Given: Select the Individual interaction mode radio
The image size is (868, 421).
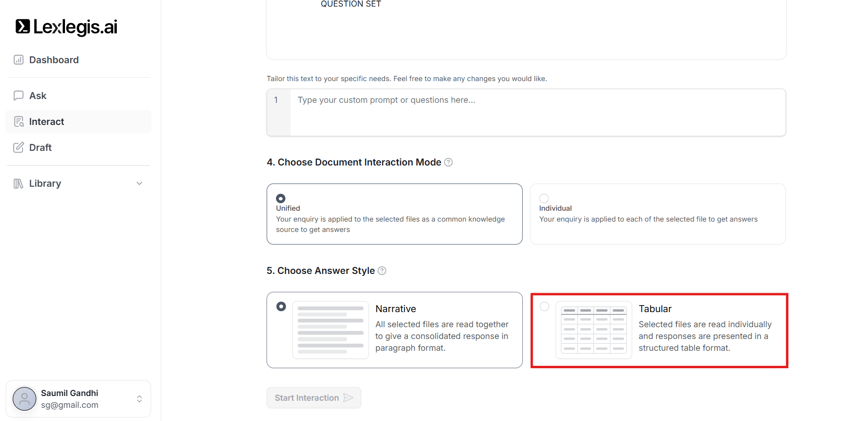Looking at the screenshot, I should (x=544, y=198).
